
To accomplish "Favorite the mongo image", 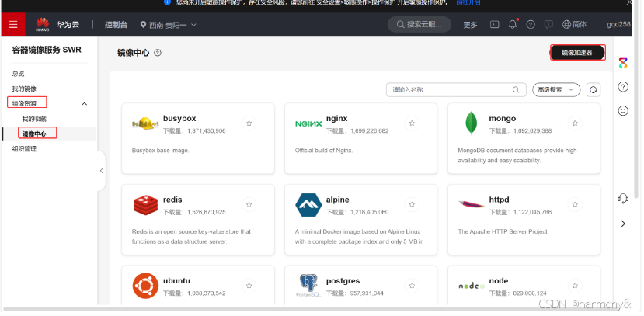I will tap(575, 123).
